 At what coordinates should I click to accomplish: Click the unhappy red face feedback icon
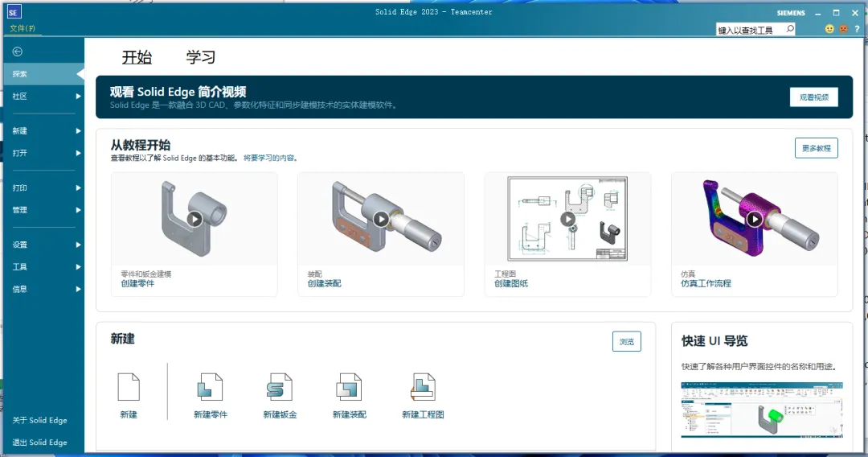coord(843,29)
